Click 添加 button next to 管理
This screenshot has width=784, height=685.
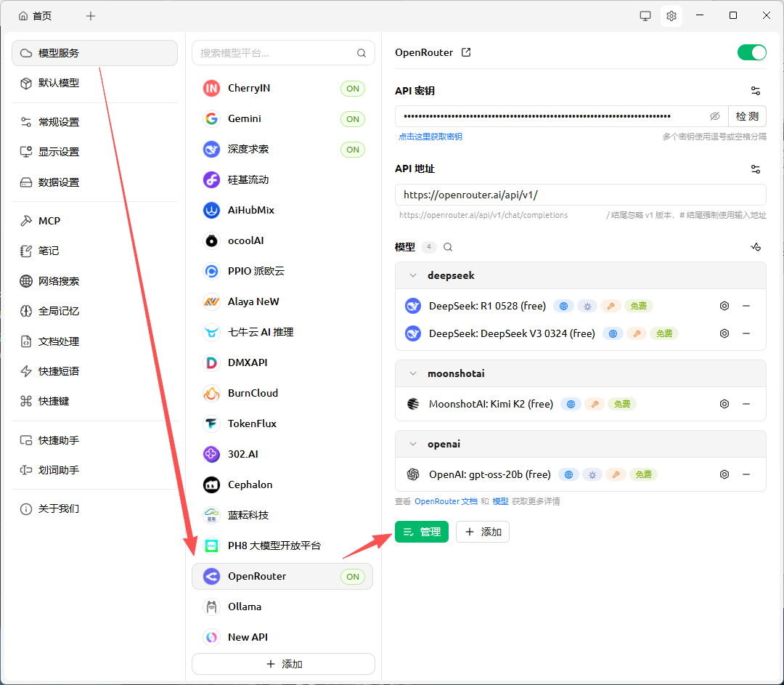pyautogui.click(x=483, y=532)
